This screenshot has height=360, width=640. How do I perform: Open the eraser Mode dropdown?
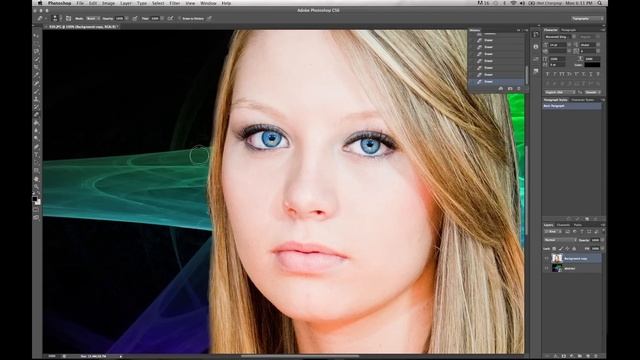92,18
